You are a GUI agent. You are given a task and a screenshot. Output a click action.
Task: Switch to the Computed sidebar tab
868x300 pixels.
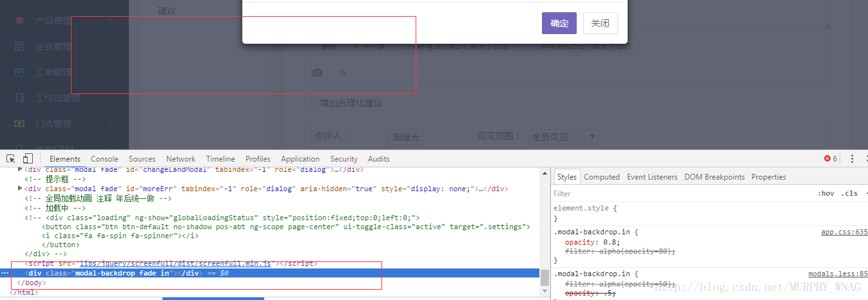pyautogui.click(x=602, y=177)
